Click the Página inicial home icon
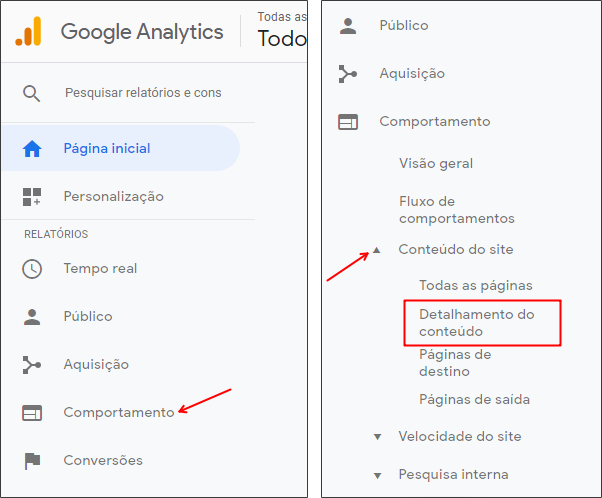This screenshot has width=602, height=498. pos(32,149)
